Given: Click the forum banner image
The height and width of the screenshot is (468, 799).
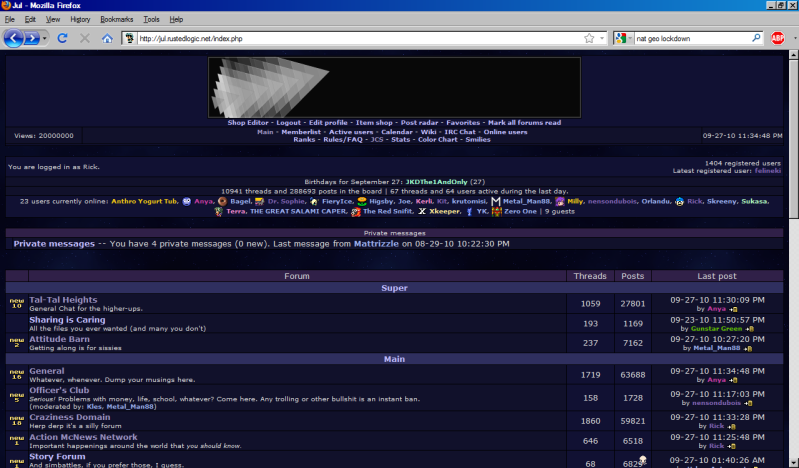Looking at the screenshot, I should click(x=394, y=87).
